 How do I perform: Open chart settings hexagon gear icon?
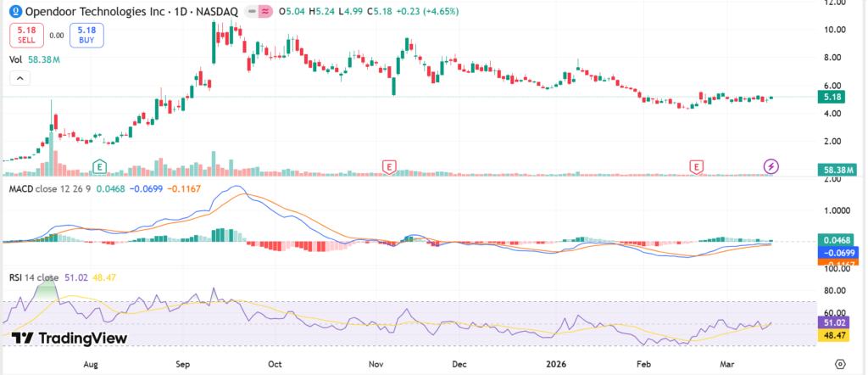point(839,363)
